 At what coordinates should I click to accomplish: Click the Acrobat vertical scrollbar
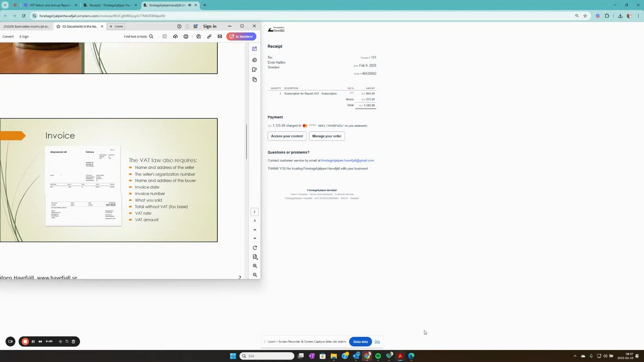[247, 142]
